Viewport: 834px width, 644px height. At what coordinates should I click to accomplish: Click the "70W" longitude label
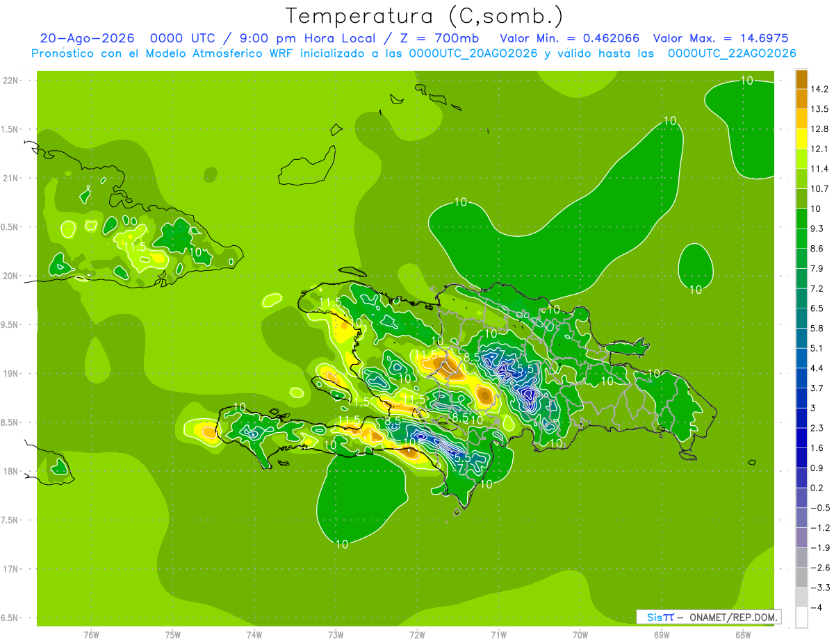tap(580, 634)
